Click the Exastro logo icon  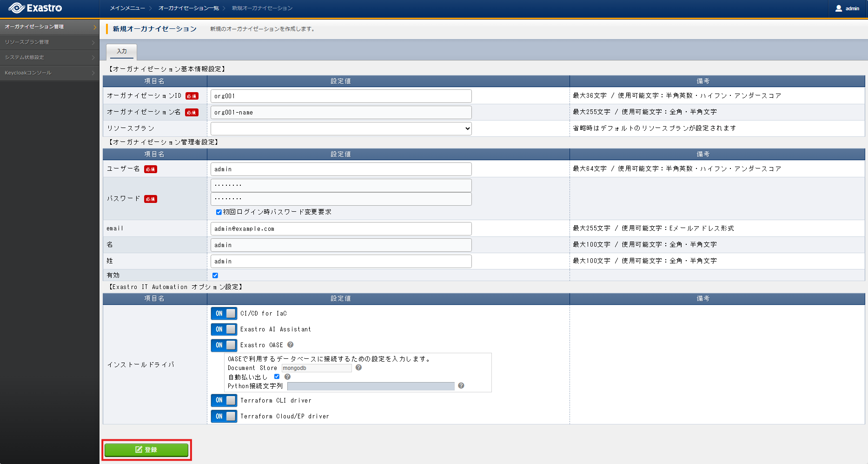click(x=16, y=8)
